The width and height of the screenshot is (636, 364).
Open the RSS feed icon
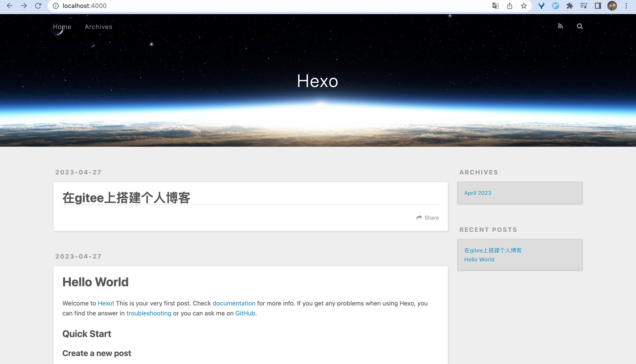tap(560, 26)
